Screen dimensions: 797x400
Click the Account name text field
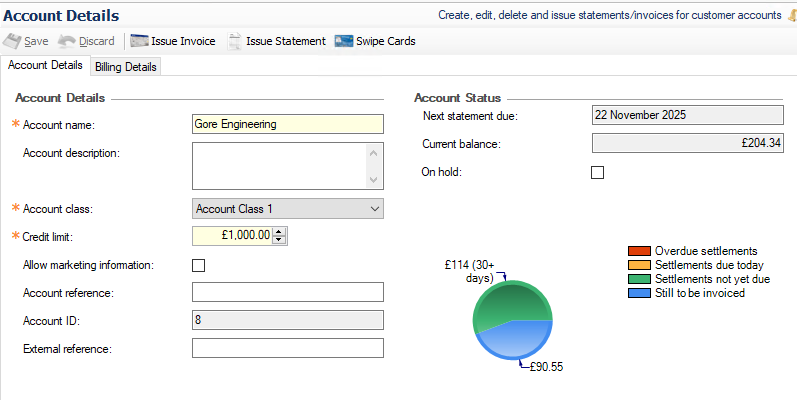pos(287,124)
